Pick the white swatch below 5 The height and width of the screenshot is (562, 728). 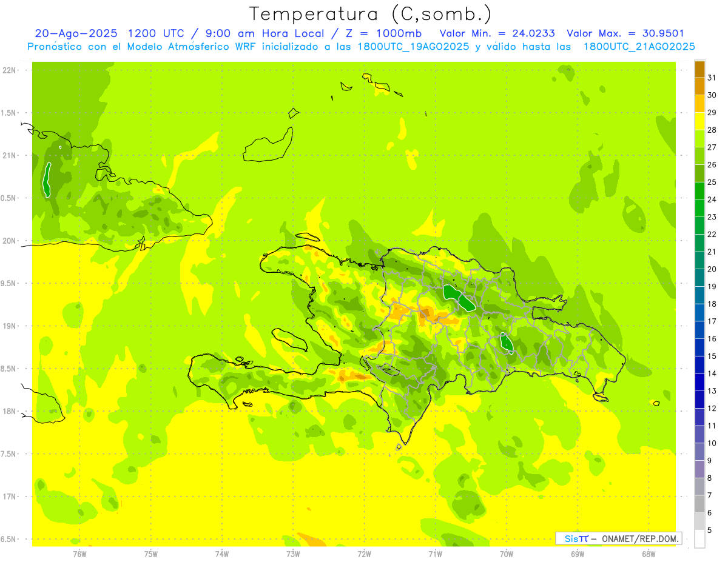[699, 539]
